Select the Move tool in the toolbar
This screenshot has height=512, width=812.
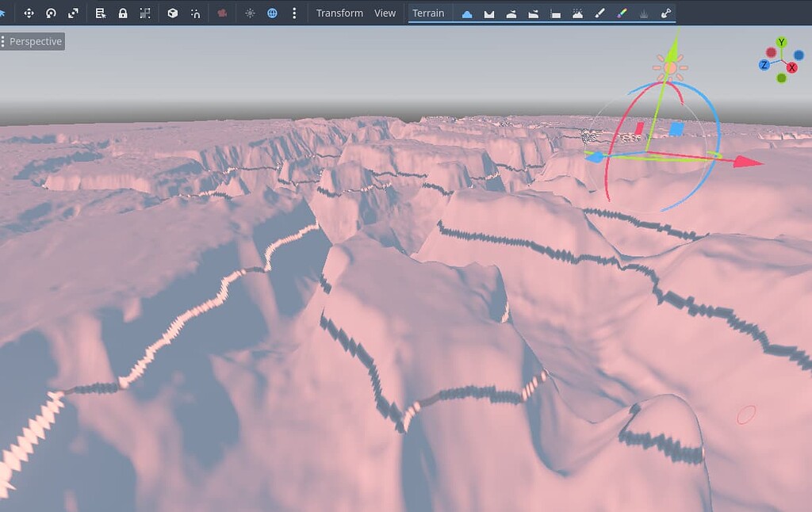point(29,13)
